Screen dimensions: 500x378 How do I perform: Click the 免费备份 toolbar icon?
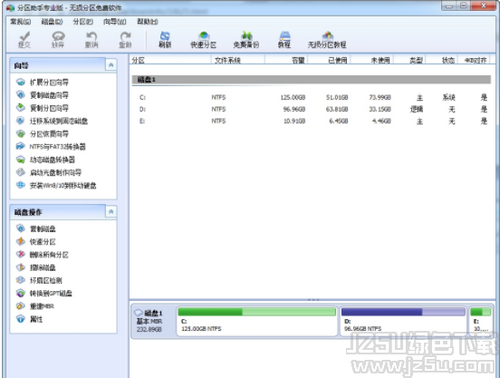tap(246, 39)
